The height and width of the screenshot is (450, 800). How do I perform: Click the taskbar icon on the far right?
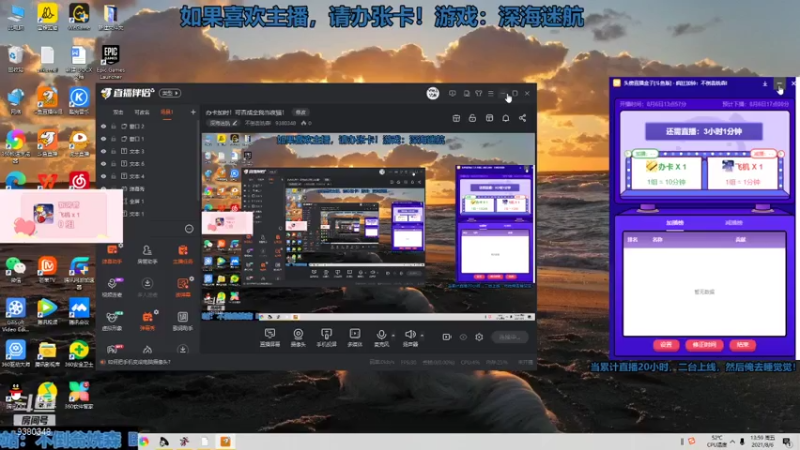(x=787, y=442)
